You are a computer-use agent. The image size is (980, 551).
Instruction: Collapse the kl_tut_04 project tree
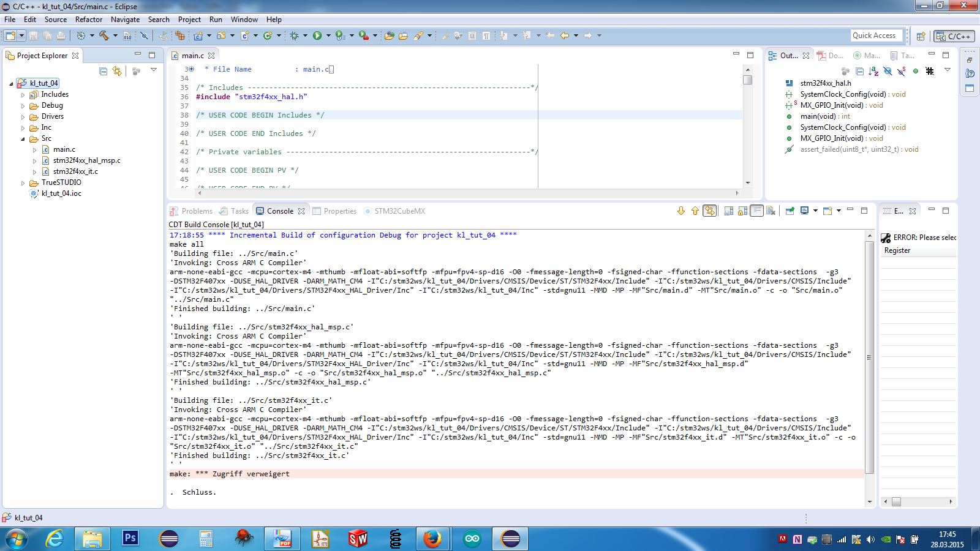[x=11, y=83]
